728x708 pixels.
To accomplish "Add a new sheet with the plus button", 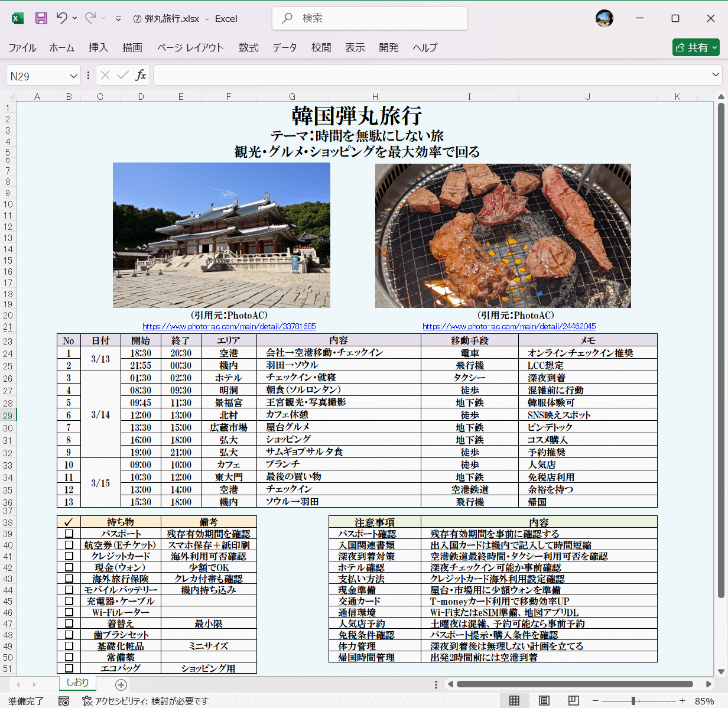I will pyautogui.click(x=121, y=685).
